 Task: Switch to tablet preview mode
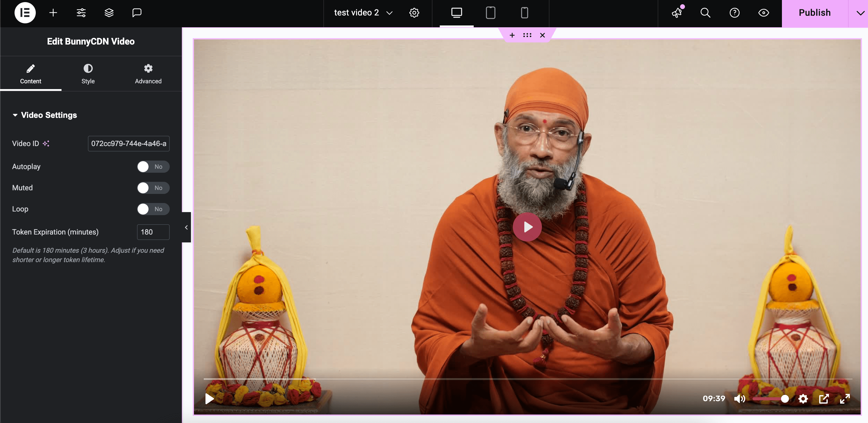[491, 13]
